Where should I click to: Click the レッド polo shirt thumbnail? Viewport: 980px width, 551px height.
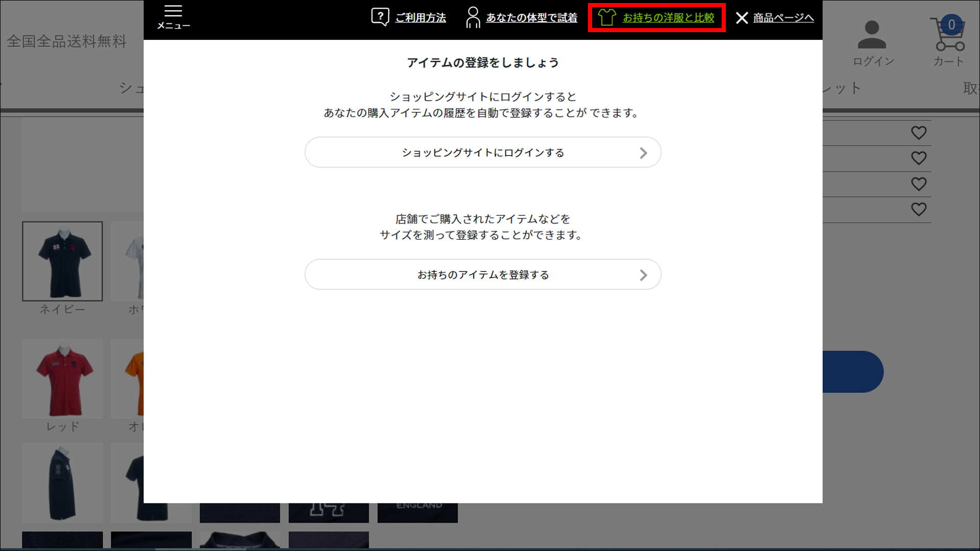click(x=62, y=378)
